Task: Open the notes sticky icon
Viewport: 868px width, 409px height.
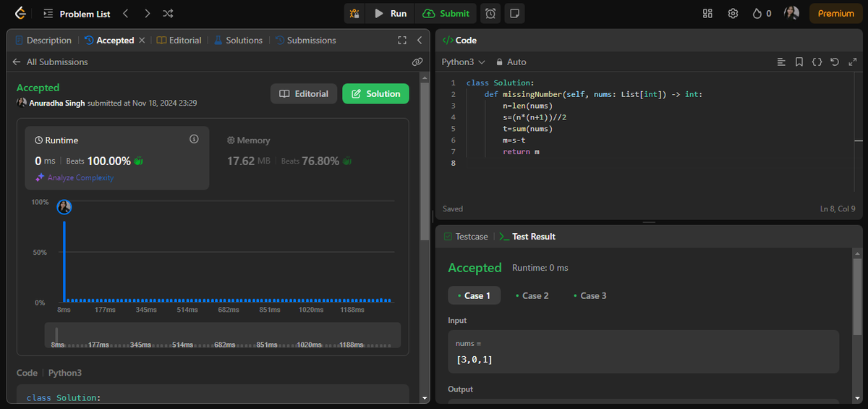Action: tap(514, 13)
